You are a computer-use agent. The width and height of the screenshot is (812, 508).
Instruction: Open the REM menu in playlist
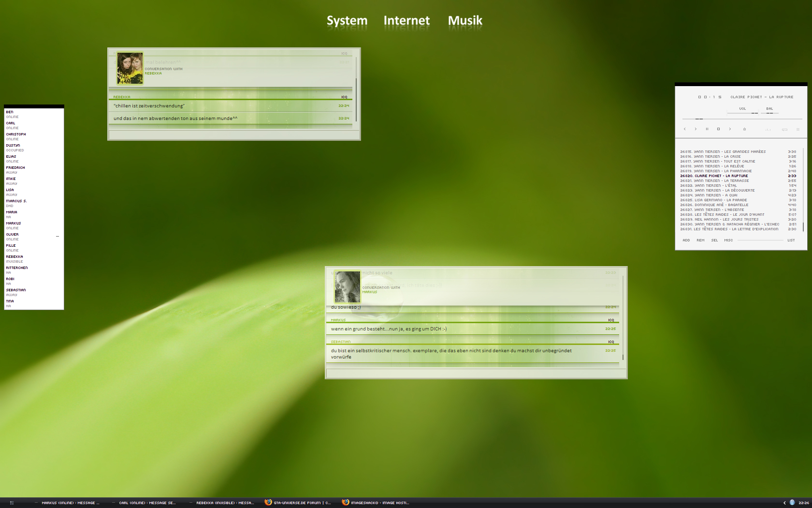point(700,240)
